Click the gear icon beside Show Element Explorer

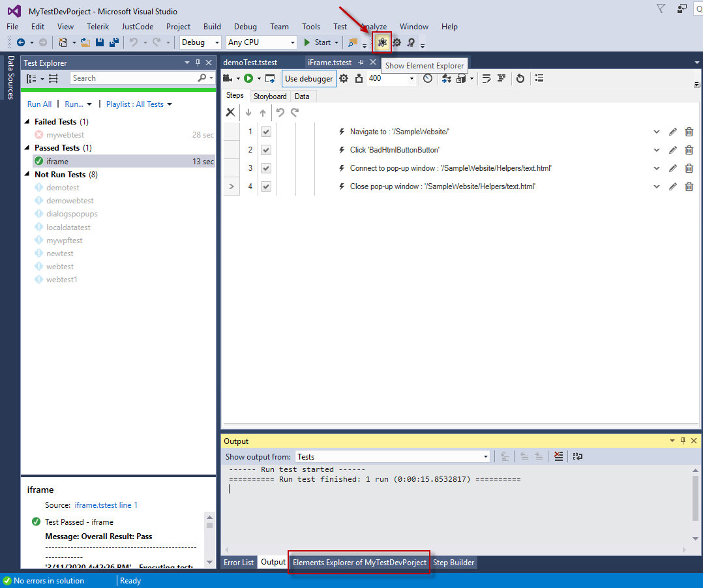pyautogui.click(x=396, y=42)
